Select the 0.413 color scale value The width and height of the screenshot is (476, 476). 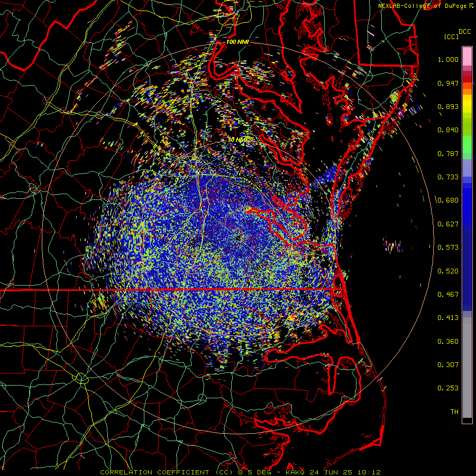(x=448, y=318)
